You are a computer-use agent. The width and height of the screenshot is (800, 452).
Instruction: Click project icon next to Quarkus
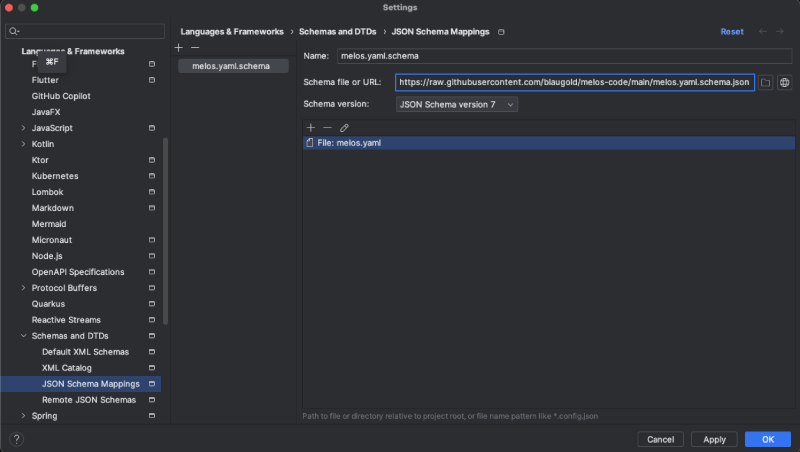[x=152, y=304]
